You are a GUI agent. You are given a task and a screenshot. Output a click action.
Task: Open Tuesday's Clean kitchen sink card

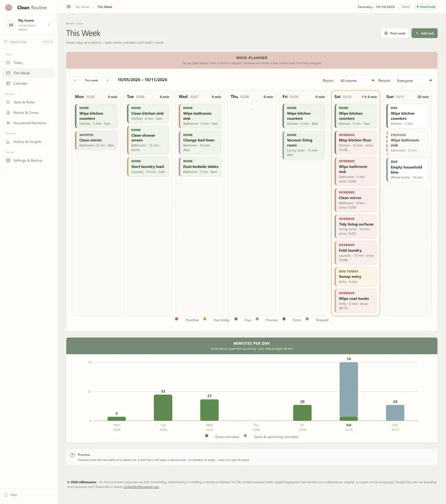[148, 113]
